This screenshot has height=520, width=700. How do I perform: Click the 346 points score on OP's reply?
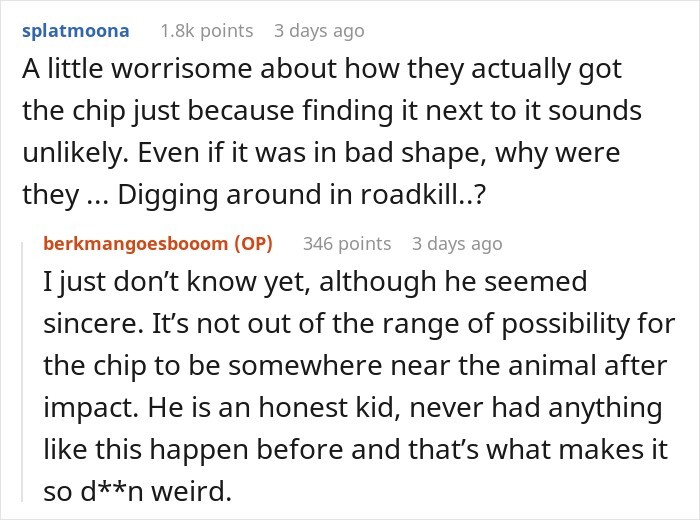[x=347, y=244]
